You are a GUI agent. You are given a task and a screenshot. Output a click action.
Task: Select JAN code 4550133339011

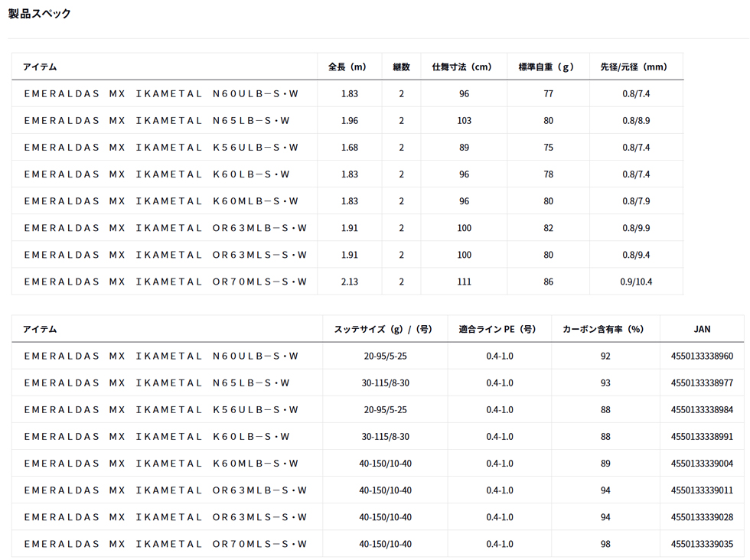pyautogui.click(x=703, y=490)
